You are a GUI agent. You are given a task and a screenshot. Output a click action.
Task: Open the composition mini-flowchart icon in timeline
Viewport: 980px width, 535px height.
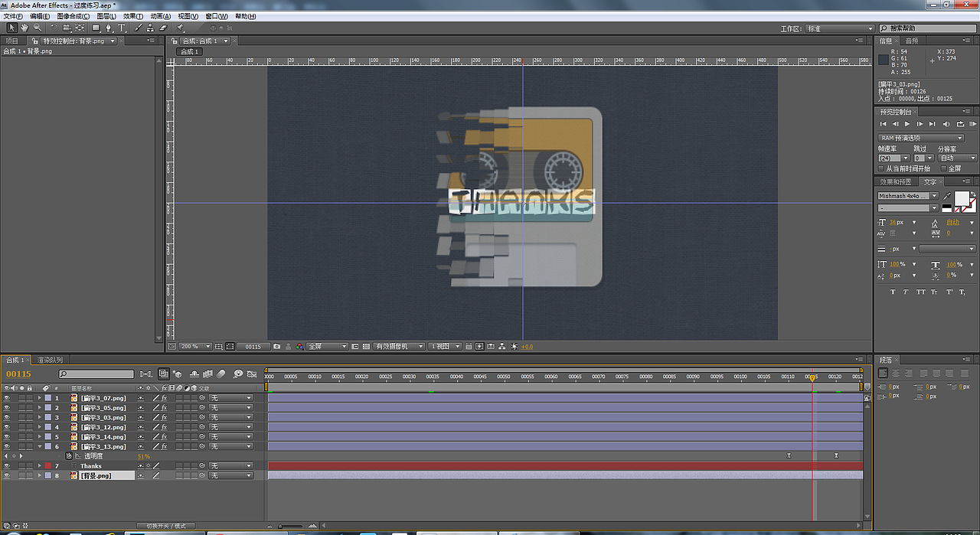tap(146, 374)
